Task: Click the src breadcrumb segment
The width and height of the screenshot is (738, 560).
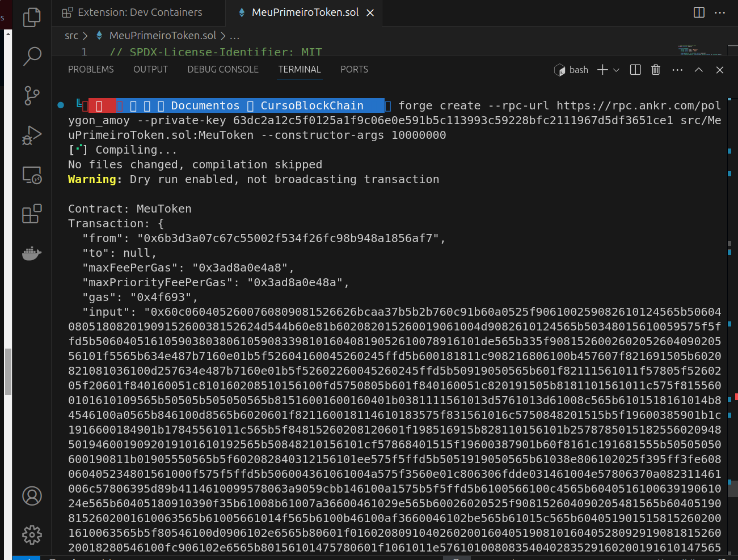Action: tap(71, 35)
